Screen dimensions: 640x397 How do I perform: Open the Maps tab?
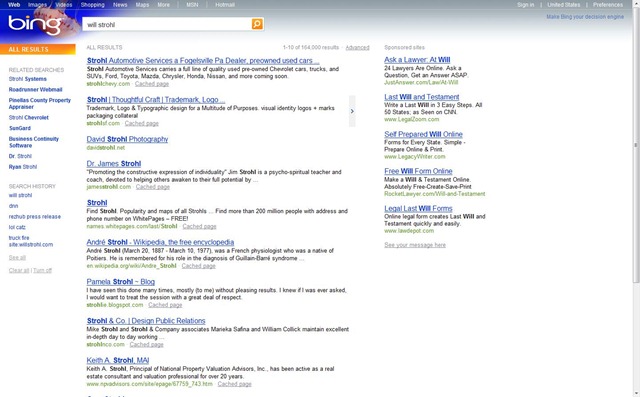click(142, 5)
